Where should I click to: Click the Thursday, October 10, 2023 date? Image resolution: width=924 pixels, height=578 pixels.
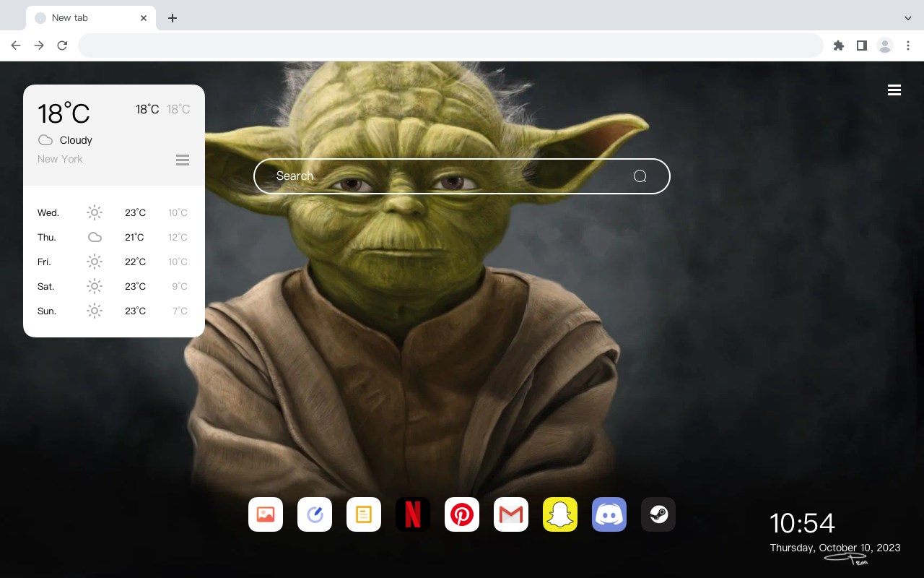tap(835, 548)
